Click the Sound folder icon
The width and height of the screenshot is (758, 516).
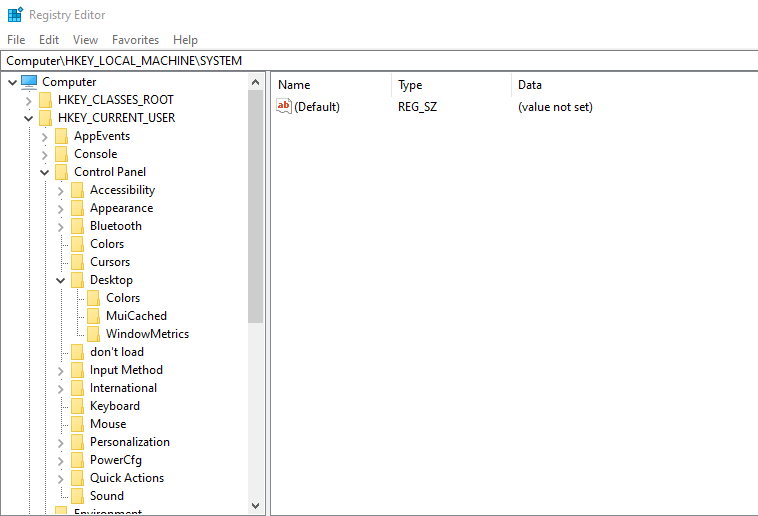77,496
